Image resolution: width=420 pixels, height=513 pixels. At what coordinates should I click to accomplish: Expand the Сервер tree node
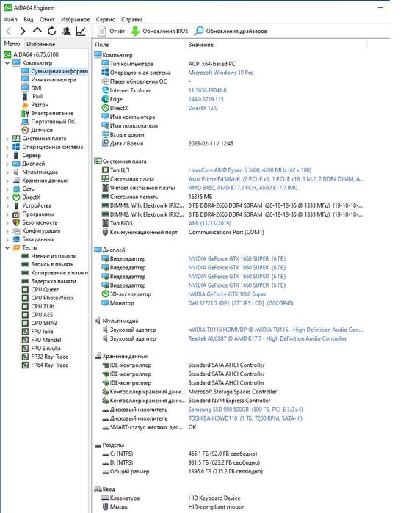[7, 156]
